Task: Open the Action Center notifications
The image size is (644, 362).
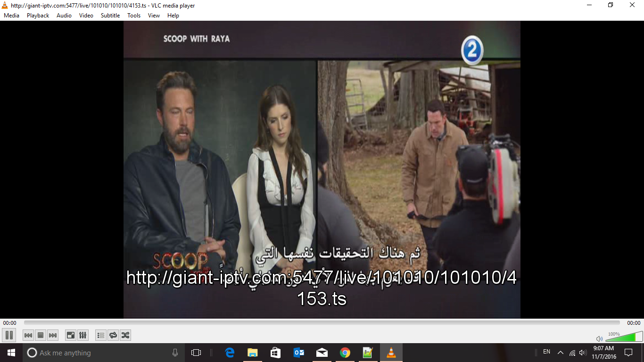Action: pyautogui.click(x=628, y=353)
